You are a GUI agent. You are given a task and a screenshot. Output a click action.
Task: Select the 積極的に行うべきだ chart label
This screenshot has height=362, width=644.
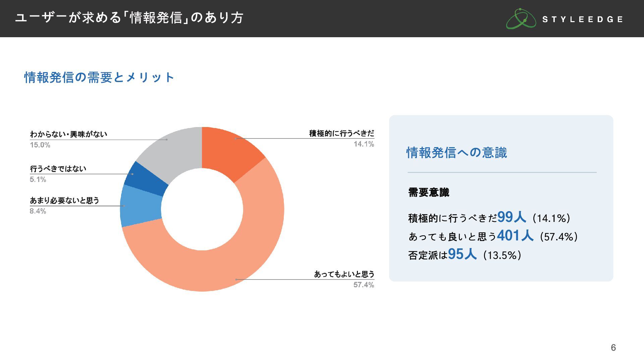click(x=341, y=133)
